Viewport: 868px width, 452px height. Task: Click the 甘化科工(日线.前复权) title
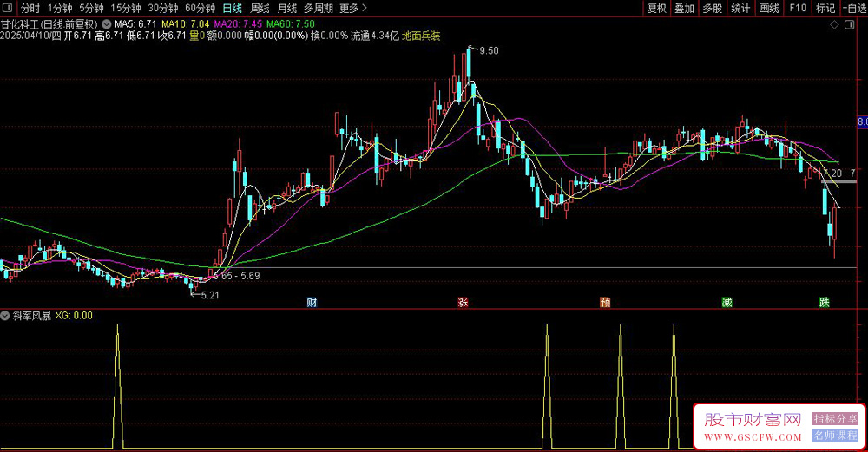(x=49, y=24)
